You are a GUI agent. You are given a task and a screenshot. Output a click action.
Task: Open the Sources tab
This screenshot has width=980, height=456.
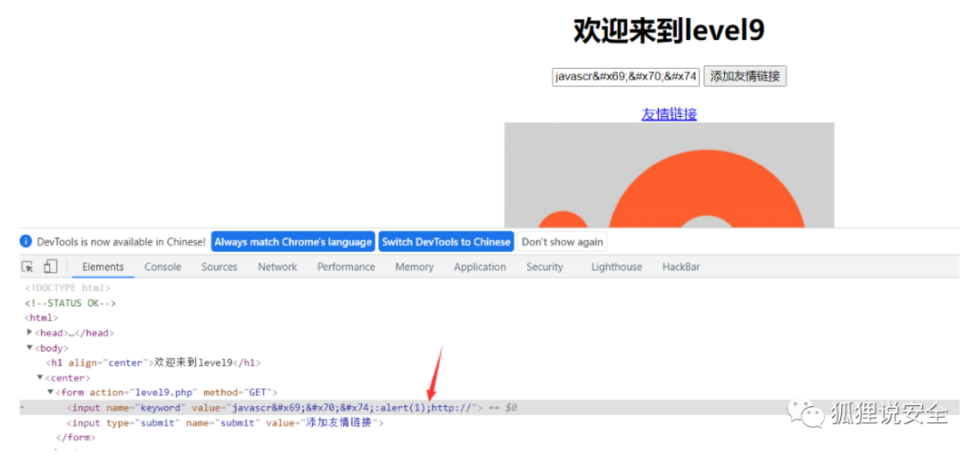220,267
